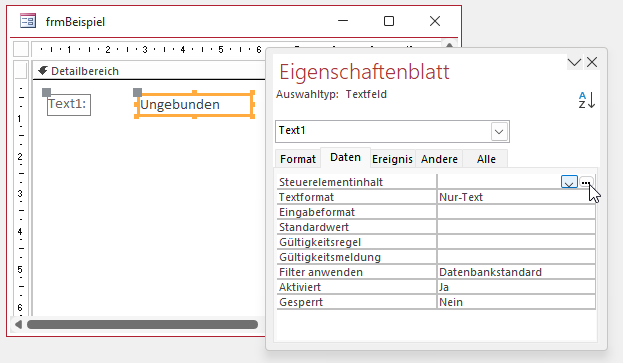Click into the Eingabeformat property field

click(516, 212)
